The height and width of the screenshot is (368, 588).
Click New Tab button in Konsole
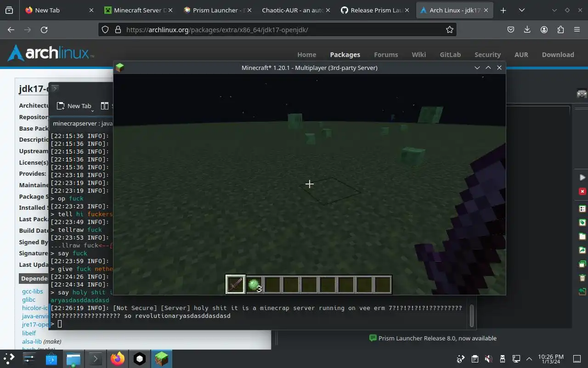[74, 106]
